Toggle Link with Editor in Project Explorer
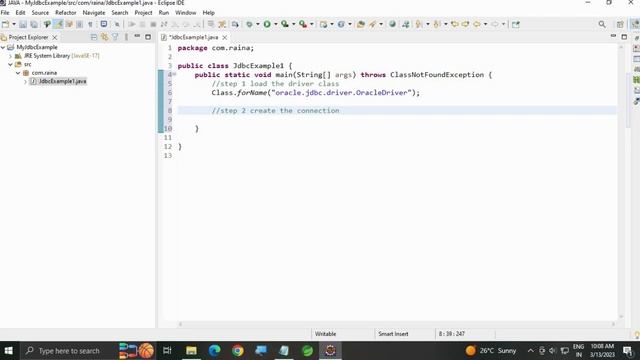Image resolution: width=640 pixels, height=360 pixels. coord(104,37)
